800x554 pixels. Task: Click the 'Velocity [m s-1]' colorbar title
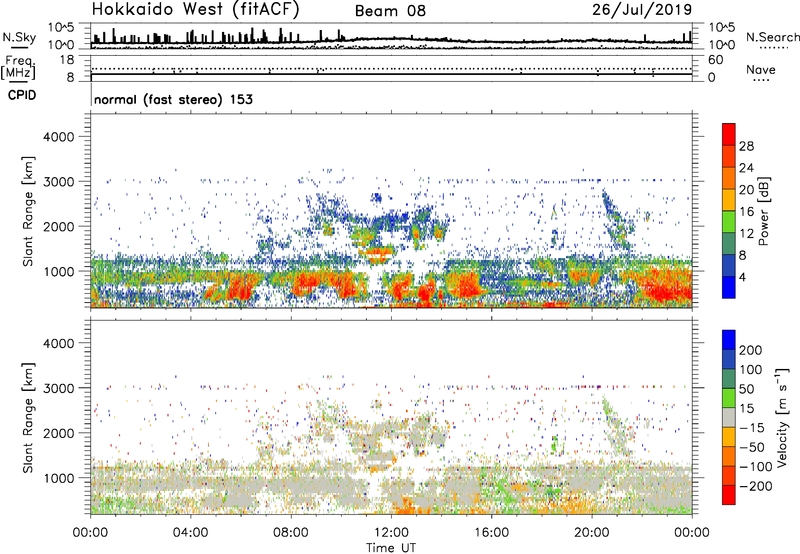pyautogui.click(x=782, y=417)
